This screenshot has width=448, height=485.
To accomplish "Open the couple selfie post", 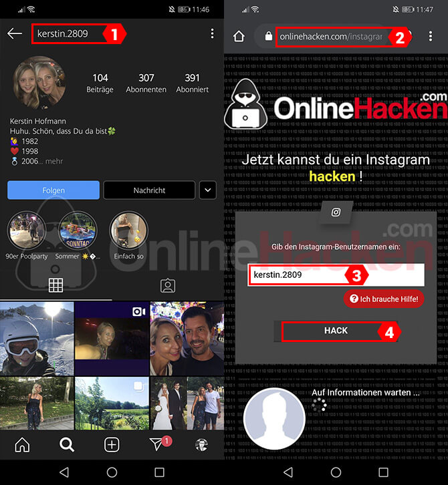I will (187, 339).
